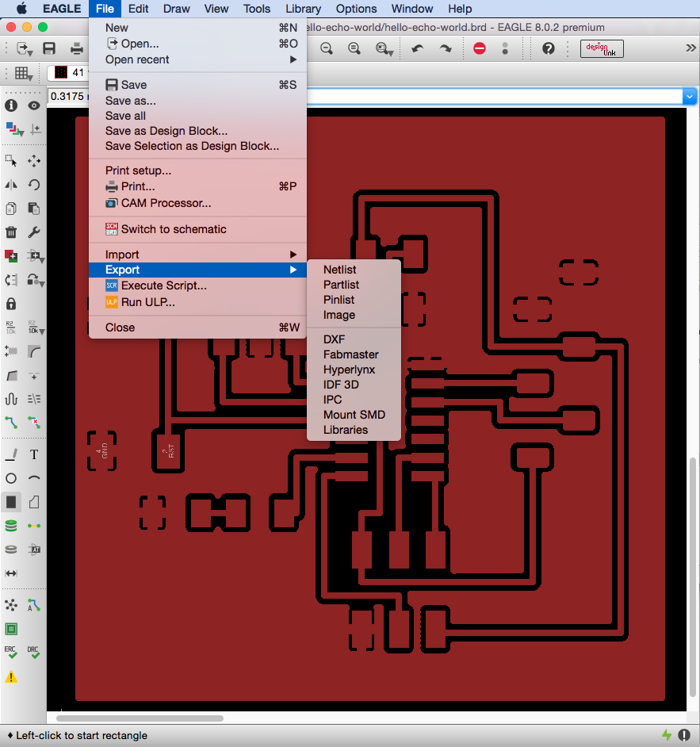Select the Paste tool
Viewport: 700px width, 747px height.
click(34, 209)
